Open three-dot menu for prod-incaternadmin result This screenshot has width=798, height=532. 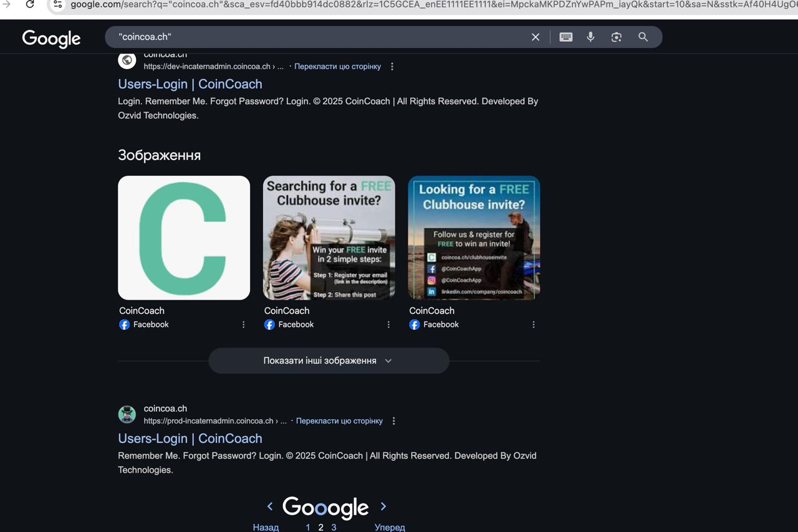tap(393, 421)
